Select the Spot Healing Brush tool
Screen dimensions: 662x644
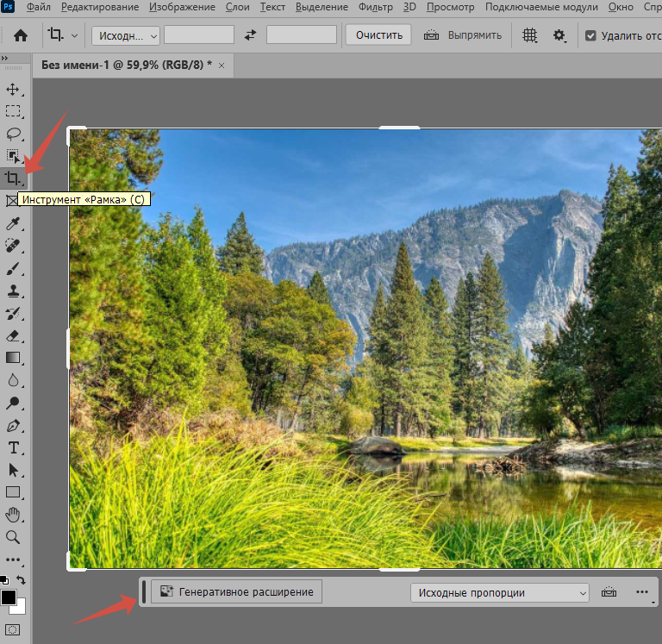click(13, 246)
